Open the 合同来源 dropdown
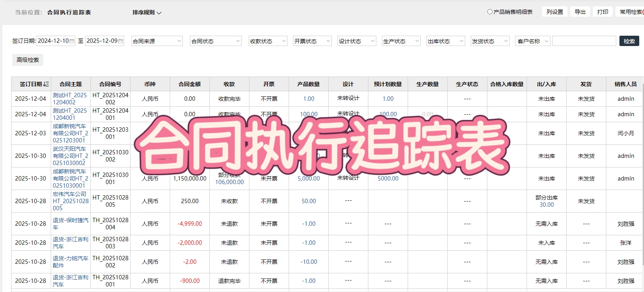 (157, 41)
